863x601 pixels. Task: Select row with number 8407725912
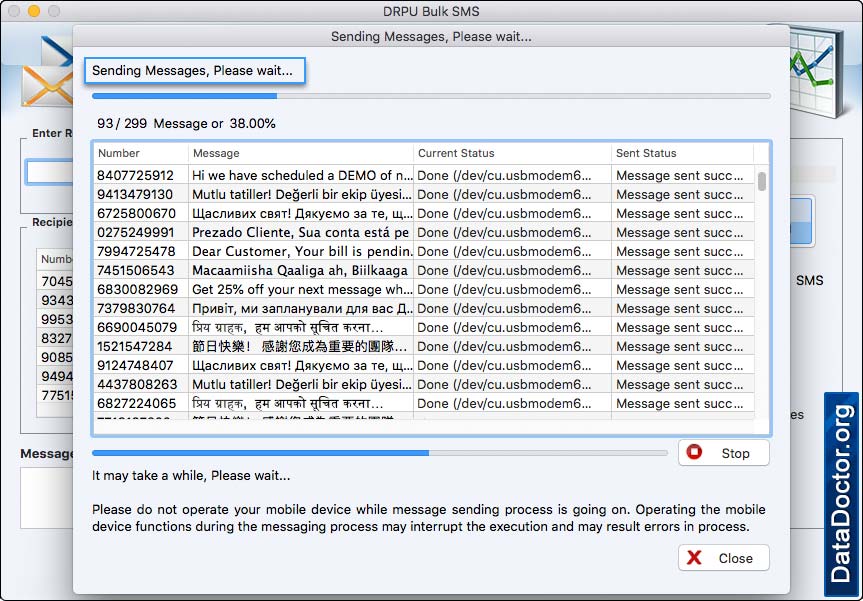(x=424, y=176)
